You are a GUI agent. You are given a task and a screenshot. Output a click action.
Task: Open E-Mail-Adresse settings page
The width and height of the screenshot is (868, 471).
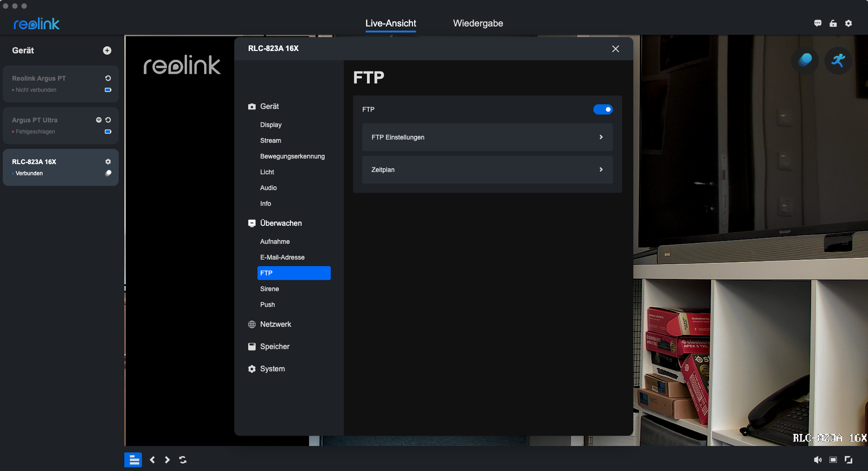click(x=283, y=257)
